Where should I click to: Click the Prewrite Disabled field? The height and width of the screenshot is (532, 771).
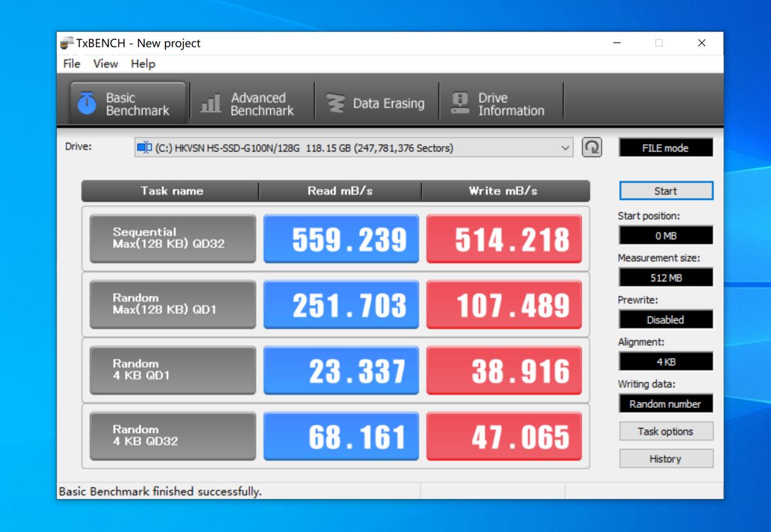pyautogui.click(x=666, y=320)
